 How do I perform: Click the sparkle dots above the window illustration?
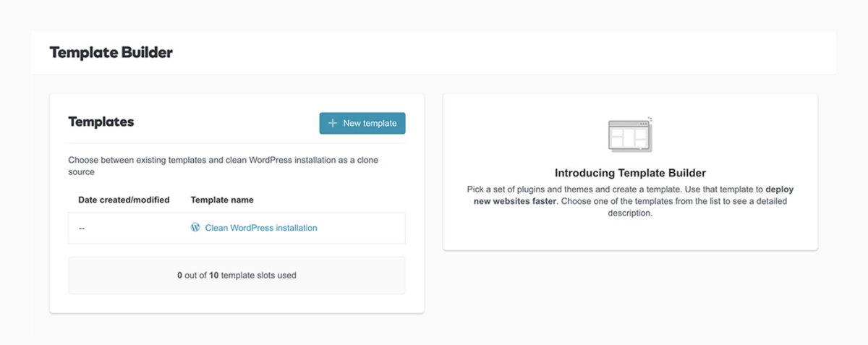coord(650,119)
